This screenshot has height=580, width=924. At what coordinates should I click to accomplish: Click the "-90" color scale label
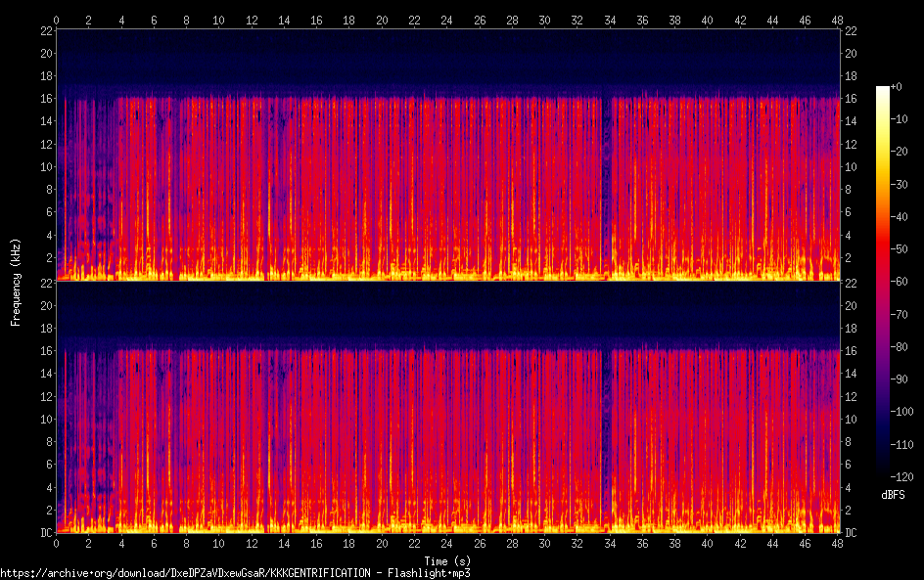900,379
